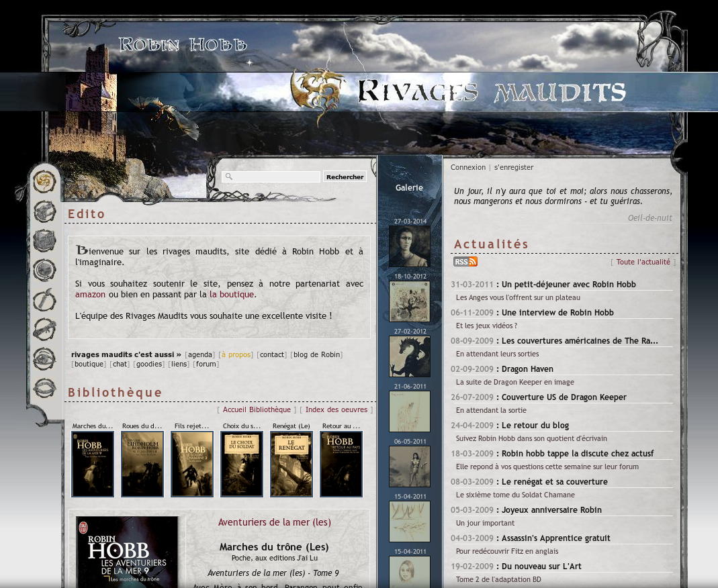718x588 pixels.
Task: Open Le retour du blog news
Action: 535,425
